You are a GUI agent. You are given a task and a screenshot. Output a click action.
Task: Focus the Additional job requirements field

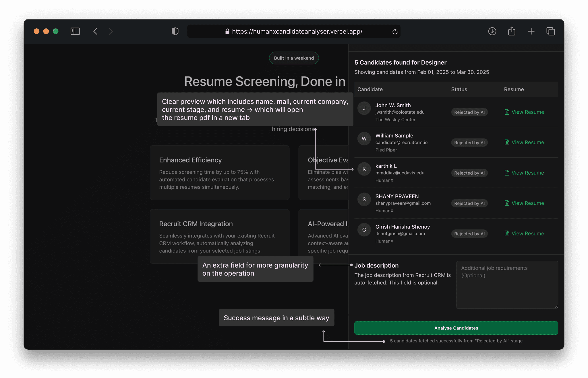507,285
